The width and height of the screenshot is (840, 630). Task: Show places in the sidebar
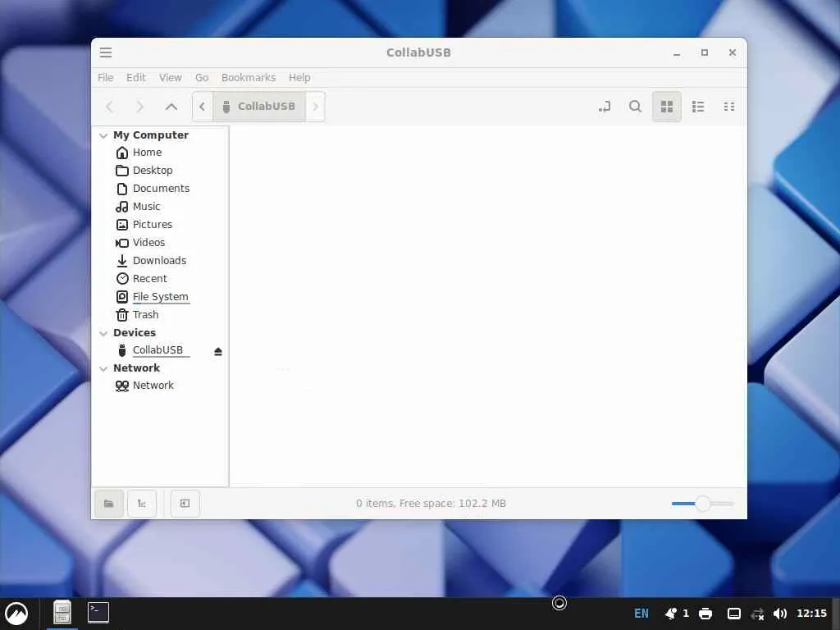[x=109, y=504]
